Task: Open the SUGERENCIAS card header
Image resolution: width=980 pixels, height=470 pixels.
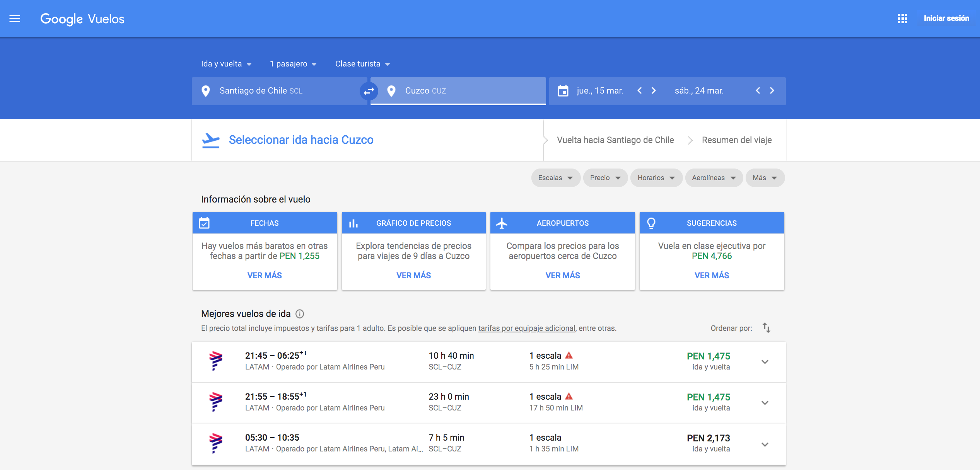Action: [x=712, y=223]
